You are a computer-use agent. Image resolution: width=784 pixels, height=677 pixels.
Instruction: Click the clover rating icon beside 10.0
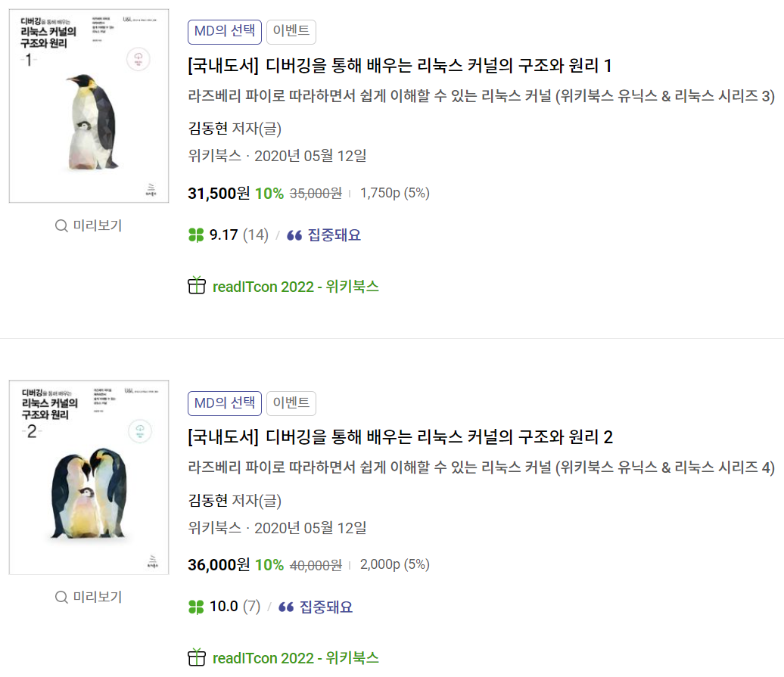click(x=196, y=607)
